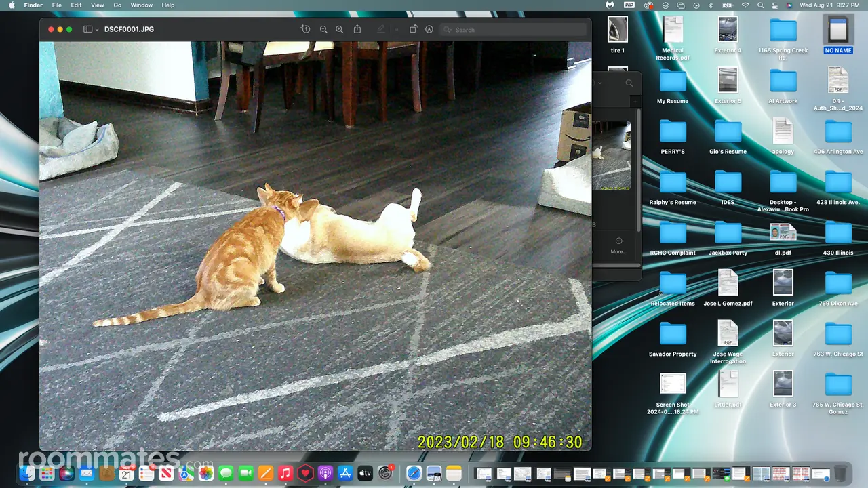Toggle Wi-Fi status menu in menu bar
Screen dimensions: 868x488
tap(746, 5)
